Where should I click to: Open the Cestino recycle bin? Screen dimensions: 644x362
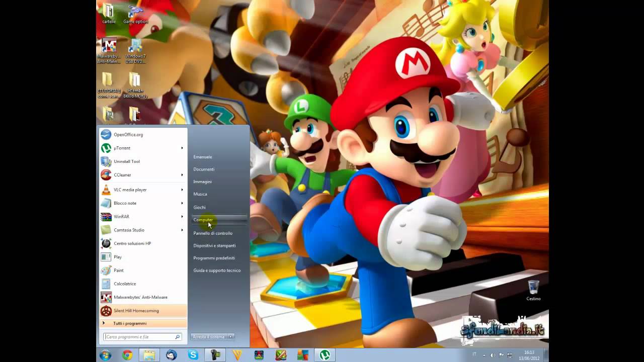[x=533, y=291]
